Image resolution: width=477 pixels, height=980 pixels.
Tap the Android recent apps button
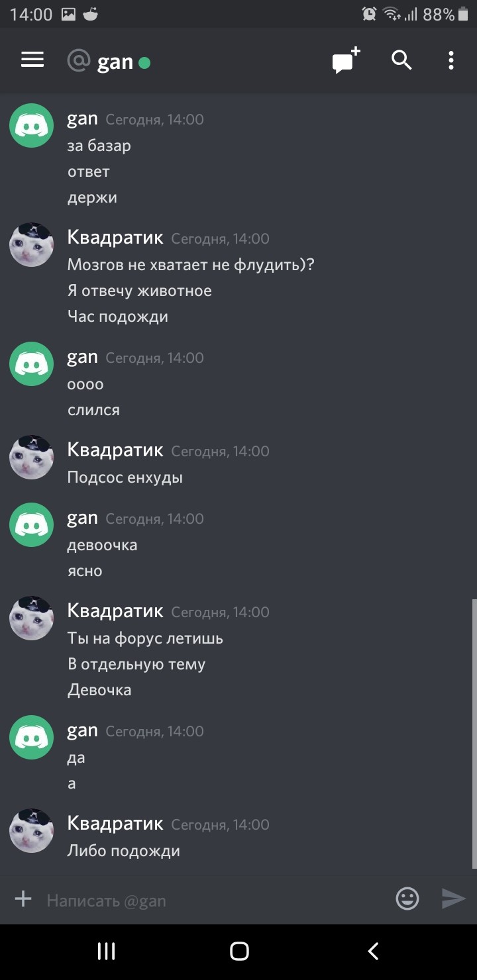pos(106,952)
